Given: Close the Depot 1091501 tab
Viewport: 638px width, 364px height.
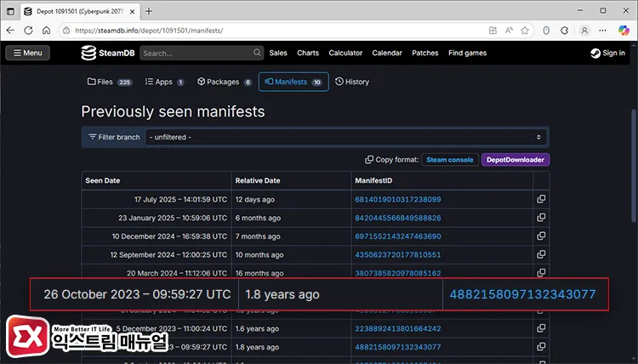Looking at the screenshot, I should point(132,12).
